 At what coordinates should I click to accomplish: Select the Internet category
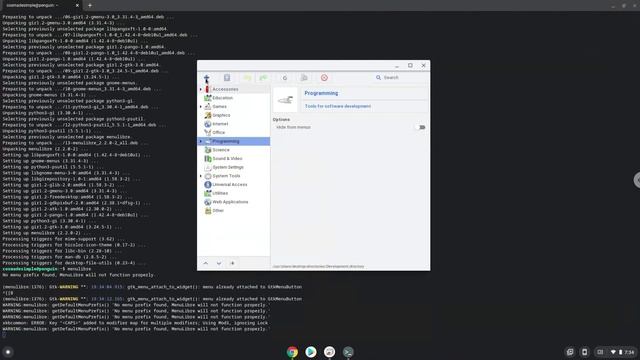[233, 124]
